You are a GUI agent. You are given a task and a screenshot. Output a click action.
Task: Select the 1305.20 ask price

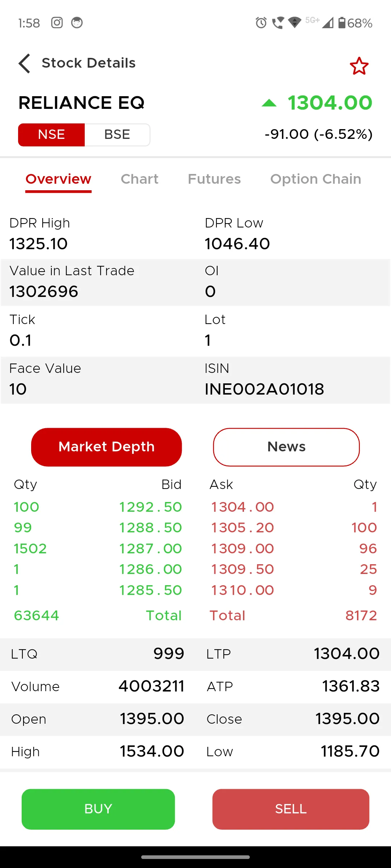pyautogui.click(x=243, y=528)
